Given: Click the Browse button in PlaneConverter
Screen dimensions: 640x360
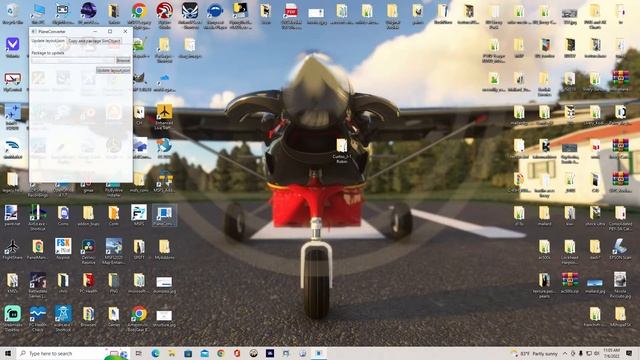Looking at the screenshot, I should pos(123,60).
